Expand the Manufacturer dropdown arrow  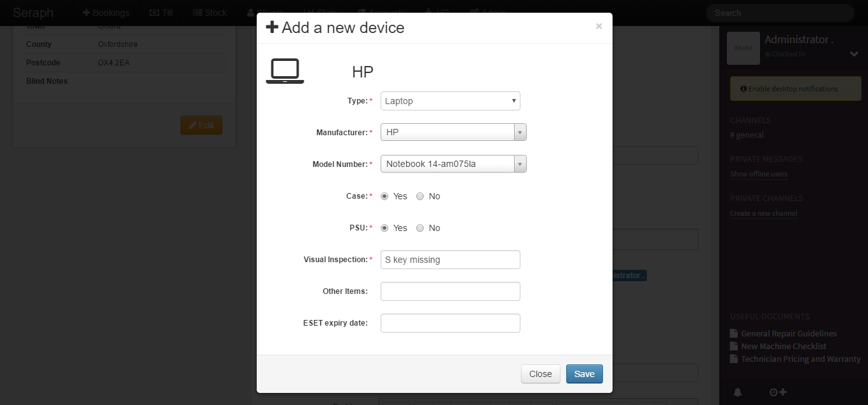coord(520,133)
